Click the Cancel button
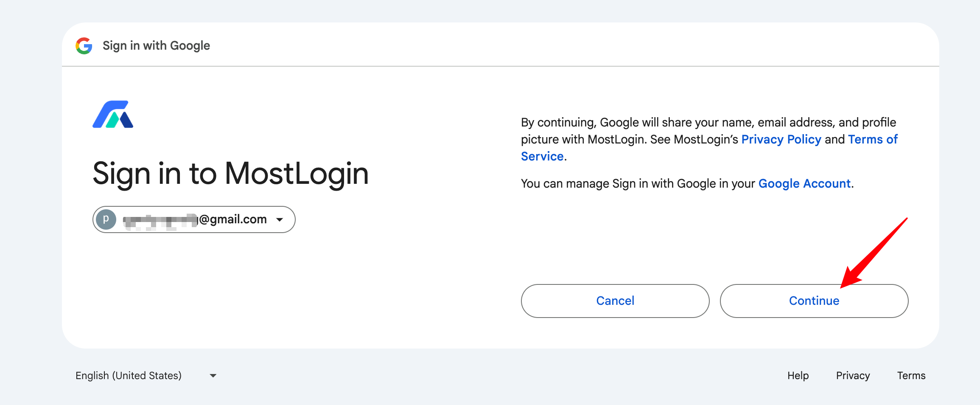The height and width of the screenshot is (405, 980). pos(615,301)
